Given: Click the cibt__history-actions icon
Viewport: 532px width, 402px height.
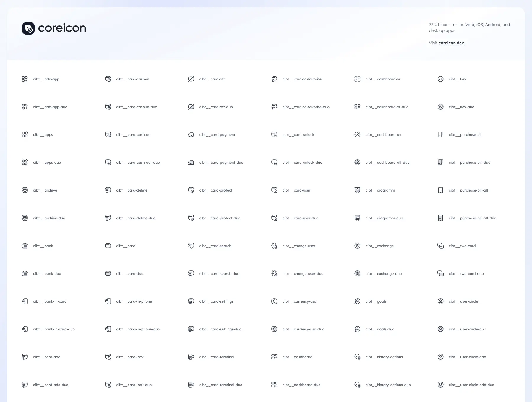Looking at the screenshot, I should pos(357,357).
